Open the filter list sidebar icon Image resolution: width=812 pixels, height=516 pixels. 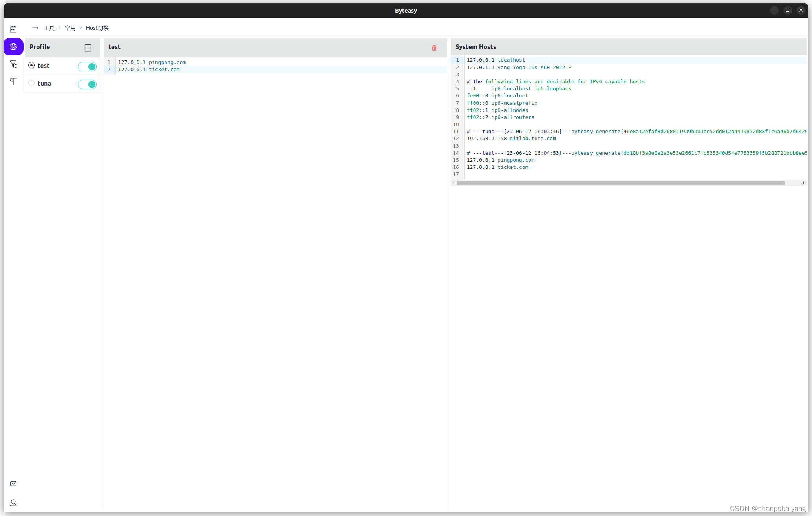tap(13, 64)
